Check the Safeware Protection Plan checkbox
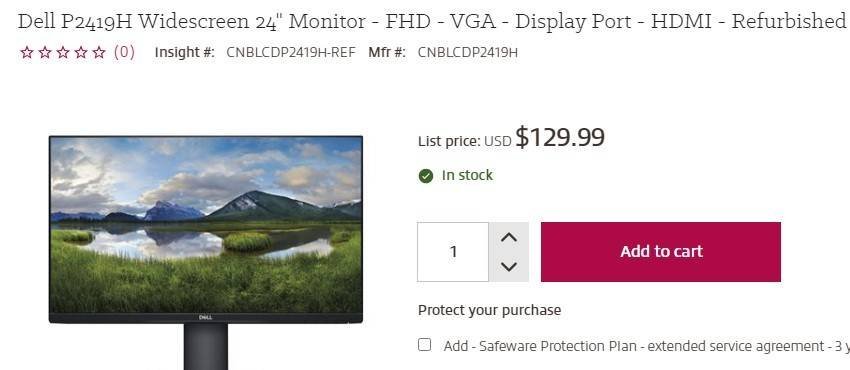Screen dimensions: 850x370 [x=425, y=345]
